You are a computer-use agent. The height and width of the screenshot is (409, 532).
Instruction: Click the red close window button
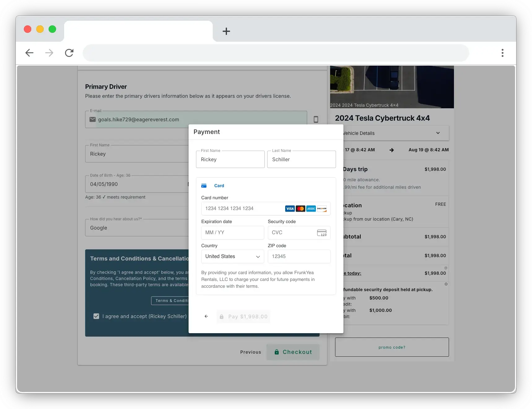[x=28, y=29]
